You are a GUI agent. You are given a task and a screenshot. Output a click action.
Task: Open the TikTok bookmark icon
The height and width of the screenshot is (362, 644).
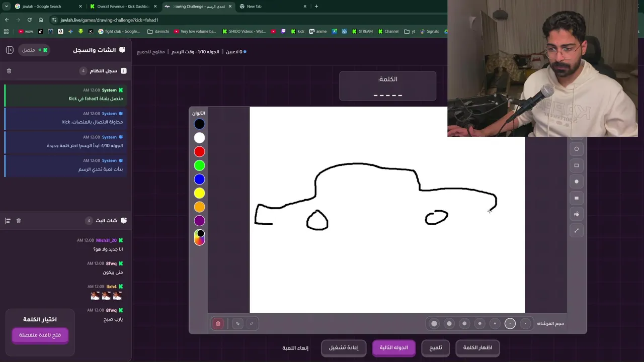[41, 31]
